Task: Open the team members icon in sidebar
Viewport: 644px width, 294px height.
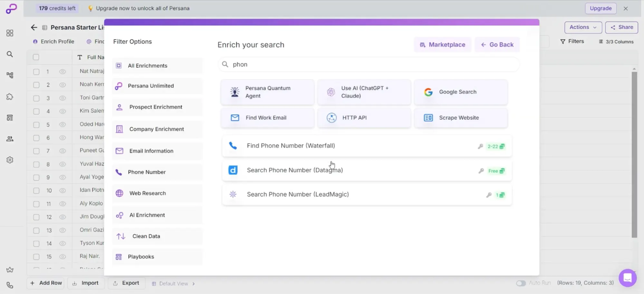Action: (10, 139)
